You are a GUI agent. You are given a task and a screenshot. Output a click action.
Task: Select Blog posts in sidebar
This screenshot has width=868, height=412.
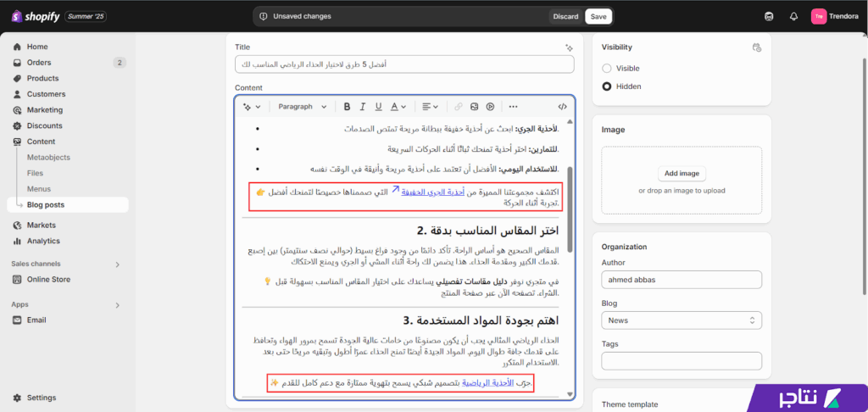pos(68,205)
